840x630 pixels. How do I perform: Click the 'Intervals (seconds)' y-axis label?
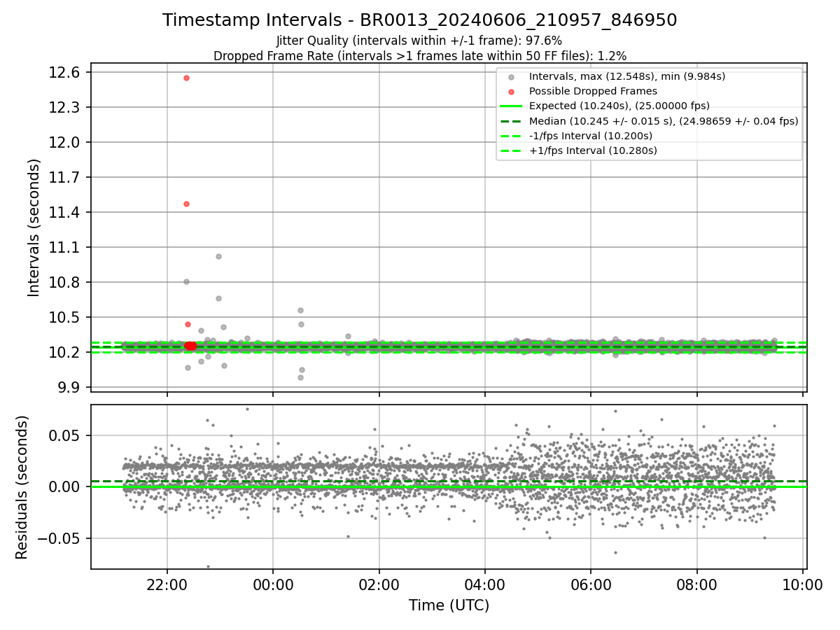pos(34,227)
